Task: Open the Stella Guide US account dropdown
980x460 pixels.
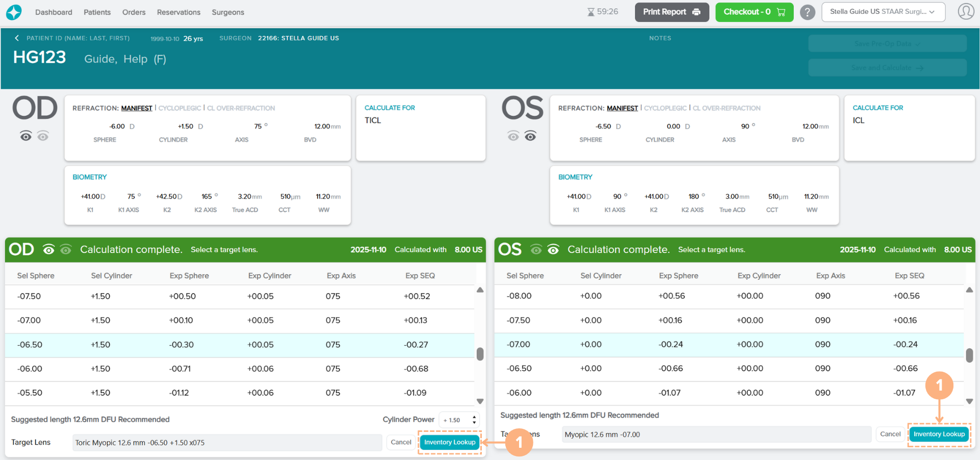Action: (883, 12)
